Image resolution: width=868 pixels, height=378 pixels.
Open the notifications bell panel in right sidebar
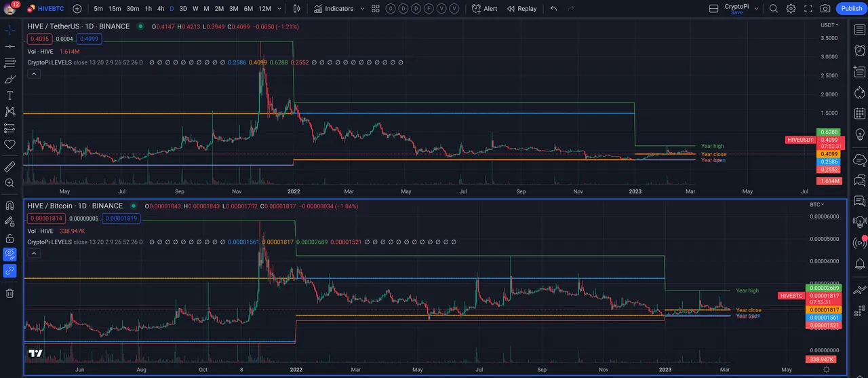[859, 264]
